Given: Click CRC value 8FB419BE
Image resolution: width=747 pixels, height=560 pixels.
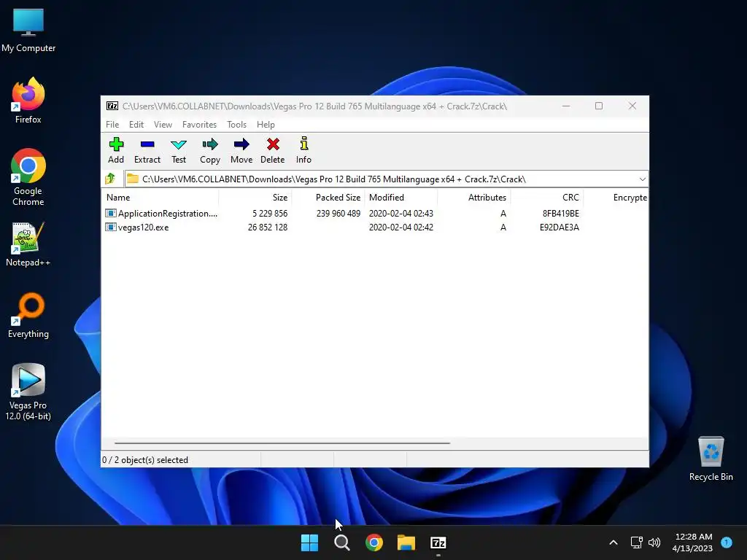Looking at the screenshot, I should coord(561,214).
